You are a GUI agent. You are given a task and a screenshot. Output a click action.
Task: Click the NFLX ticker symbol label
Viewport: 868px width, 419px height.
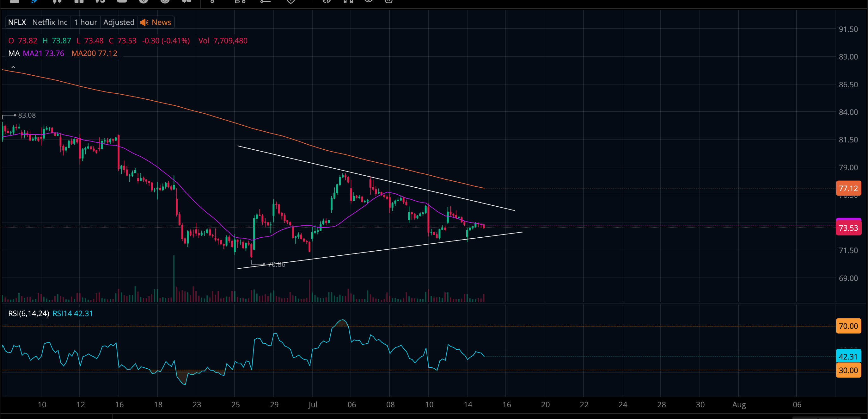tap(17, 22)
